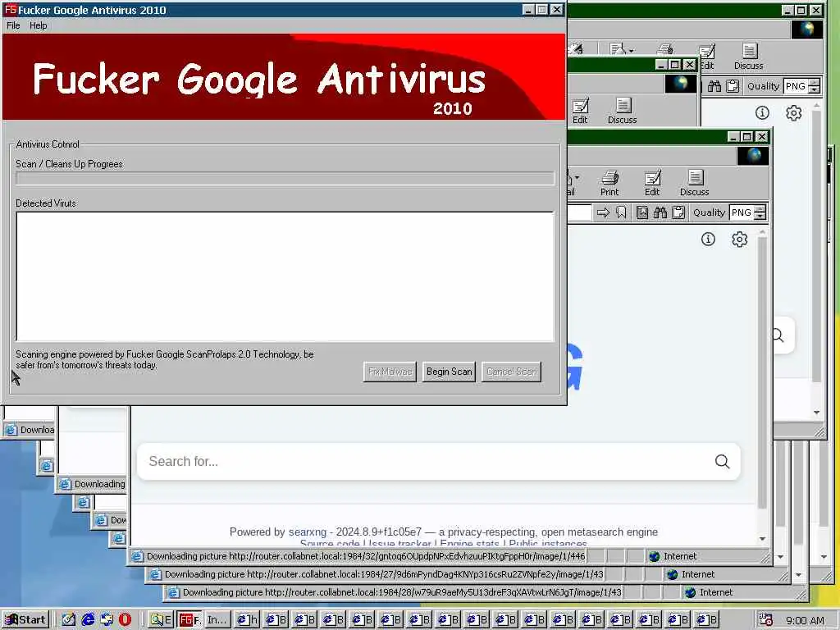This screenshot has height=630, width=840.
Task: Click the Start button on the taskbar
Action: coord(25,620)
